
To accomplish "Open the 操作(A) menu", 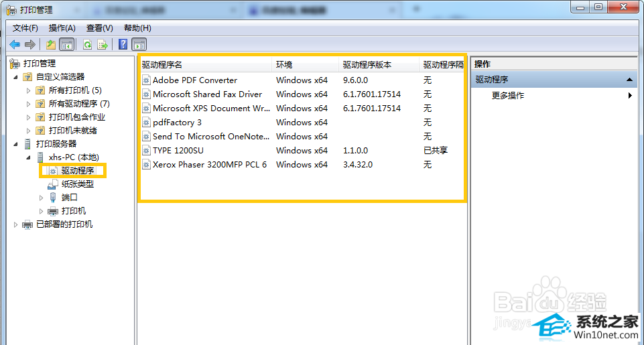I will point(62,28).
